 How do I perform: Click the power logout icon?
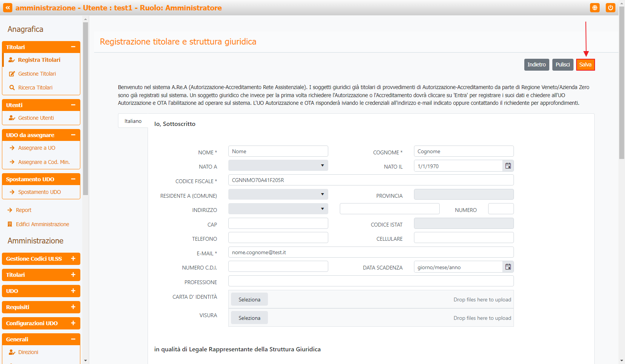coord(610,8)
